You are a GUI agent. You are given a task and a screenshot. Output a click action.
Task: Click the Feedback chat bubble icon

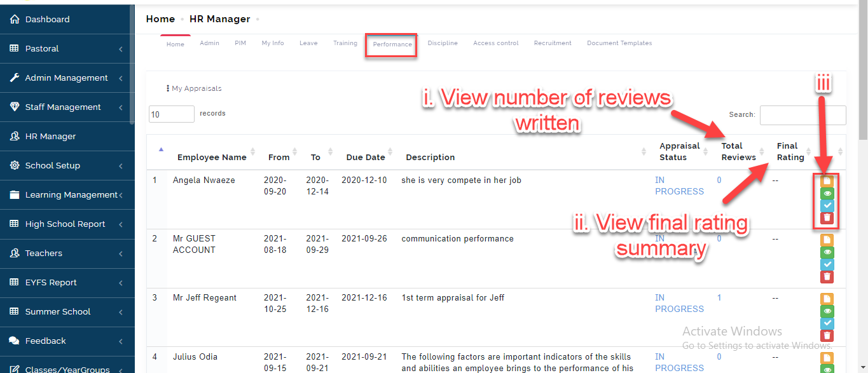coord(15,341)
